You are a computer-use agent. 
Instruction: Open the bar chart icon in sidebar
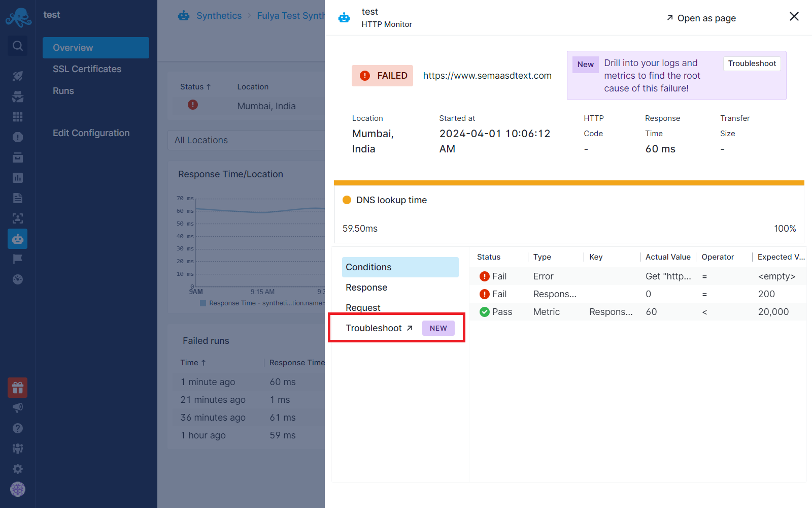pyautogui.click(x=18, y=178)
